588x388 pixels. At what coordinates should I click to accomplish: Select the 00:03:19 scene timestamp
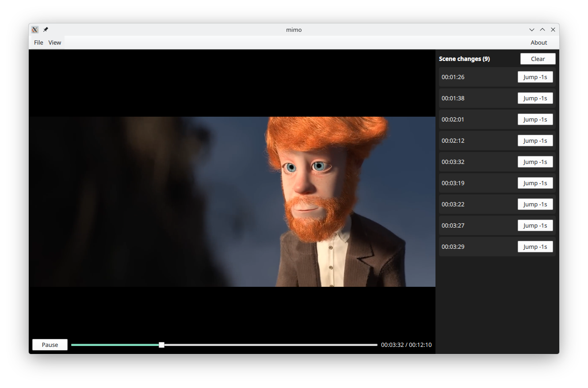tap(453, 183)
